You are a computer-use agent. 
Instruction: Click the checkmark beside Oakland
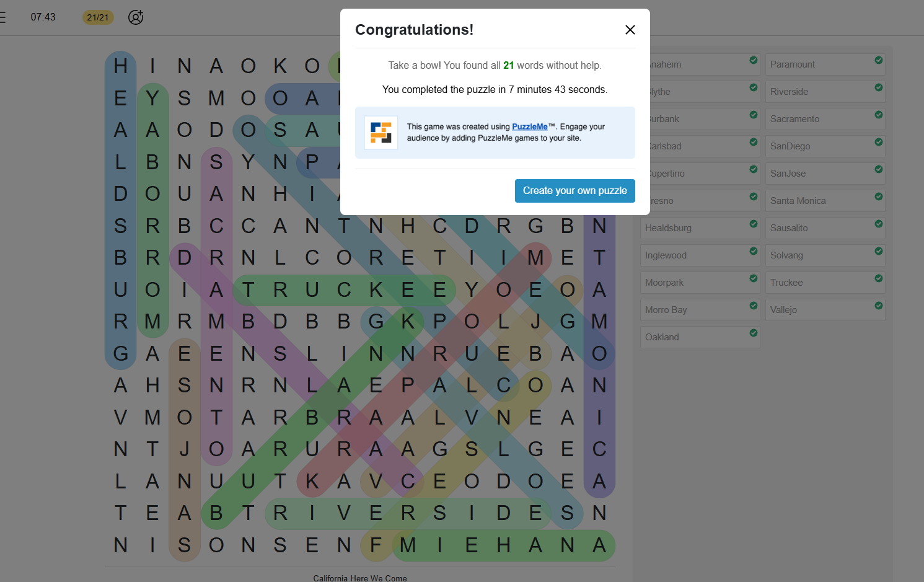click(x=753, y=333)
